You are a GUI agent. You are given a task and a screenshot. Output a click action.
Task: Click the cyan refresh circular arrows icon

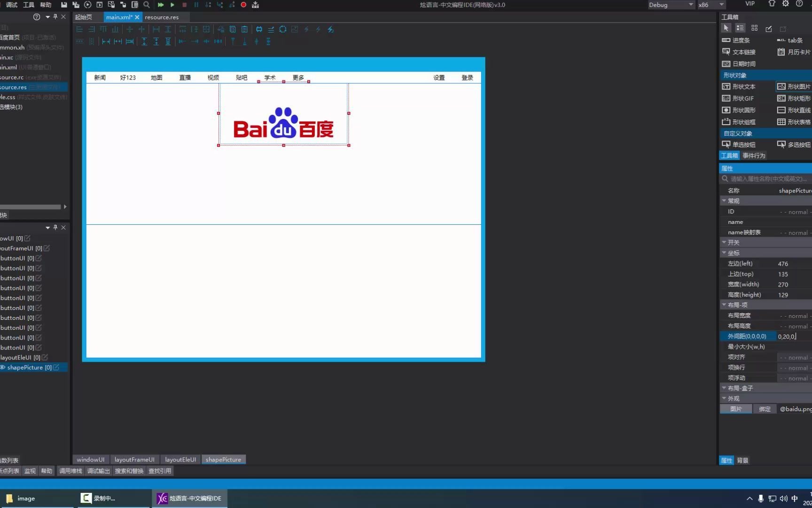[283, 29]
